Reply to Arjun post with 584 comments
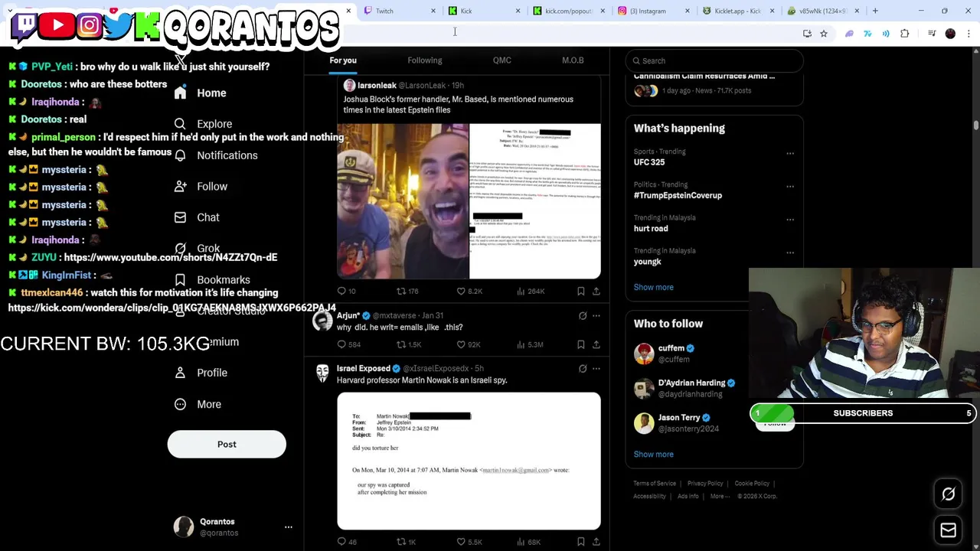This screenshot has width=980, height=551. [348, 344]
